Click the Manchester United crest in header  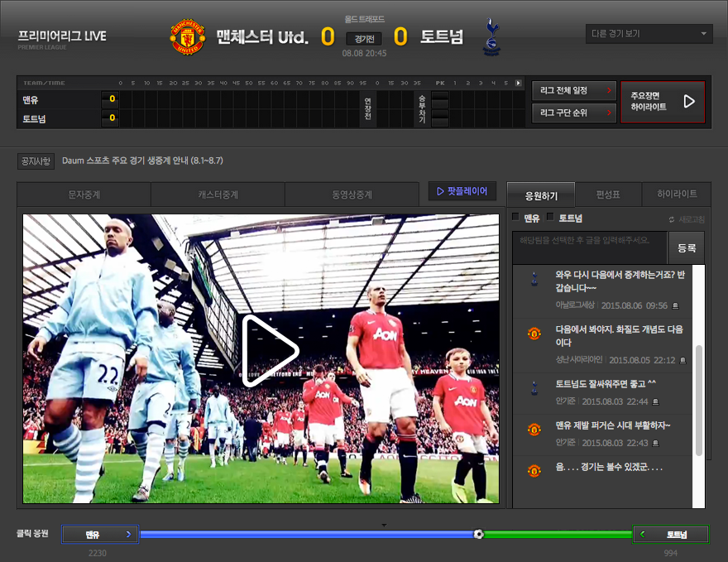188,37
